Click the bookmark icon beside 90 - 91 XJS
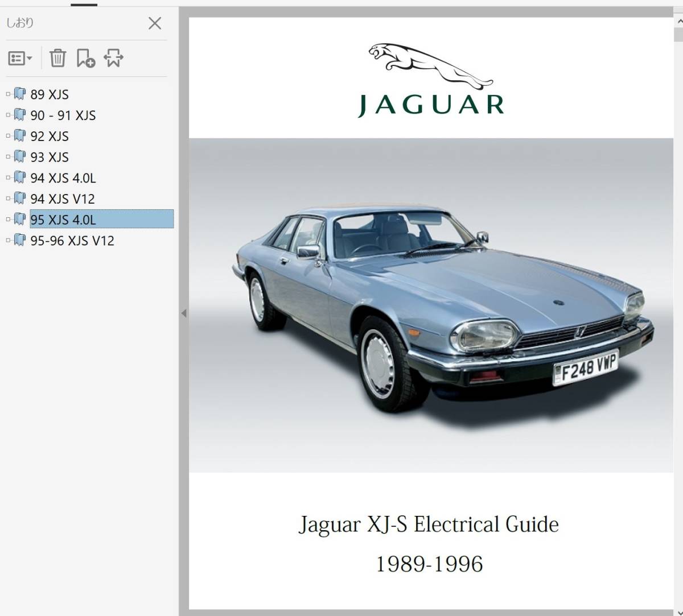The height and width of the screenshot is (616, 683). tap(20, 115)
